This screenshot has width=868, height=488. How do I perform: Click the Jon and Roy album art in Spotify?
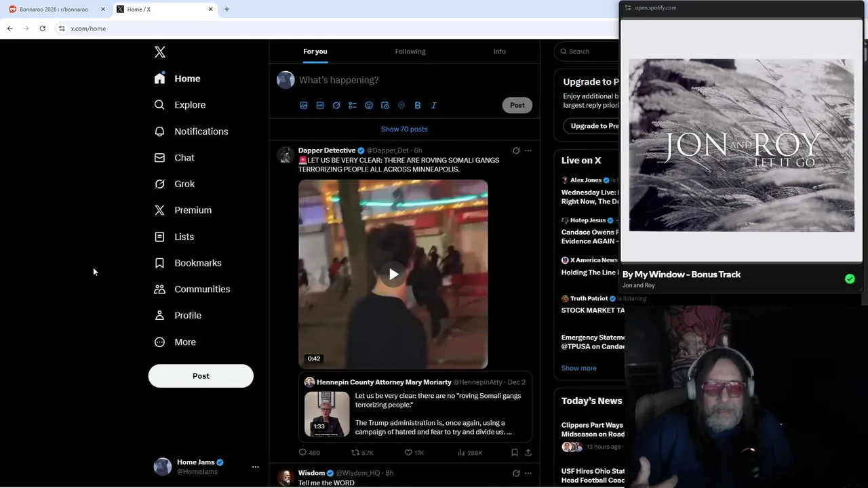[742, 145]
